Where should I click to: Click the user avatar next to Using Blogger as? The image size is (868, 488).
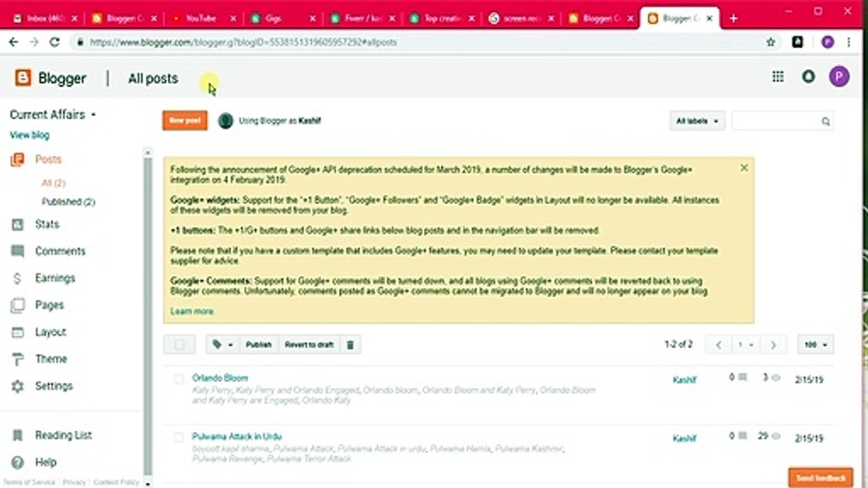click(226, 121)
